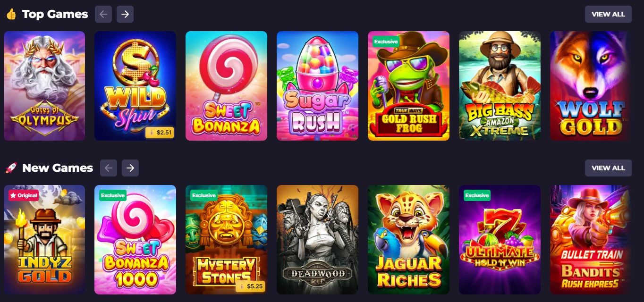View all Top Games
644x302 pixels.
608,14
